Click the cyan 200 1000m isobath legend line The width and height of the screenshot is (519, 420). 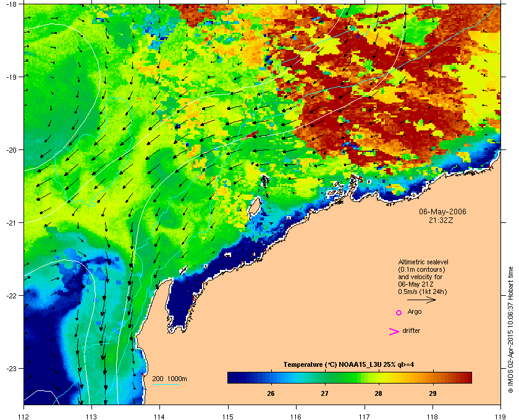coord(166,385)
